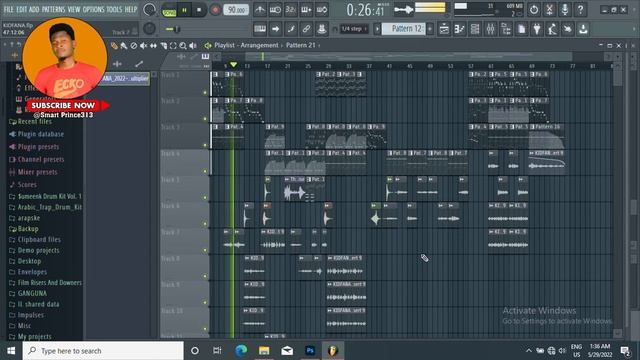This screenshot has height=360, width=640.
Task: Open the PATTERNS menu
Action: (x=53, y=9)
